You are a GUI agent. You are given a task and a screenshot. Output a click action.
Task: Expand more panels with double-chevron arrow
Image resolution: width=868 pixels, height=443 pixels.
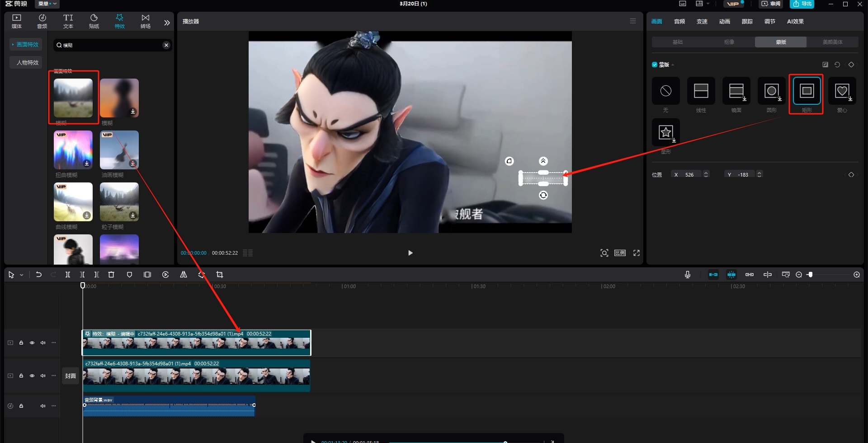pyautogui.click(x=167, y=23)
